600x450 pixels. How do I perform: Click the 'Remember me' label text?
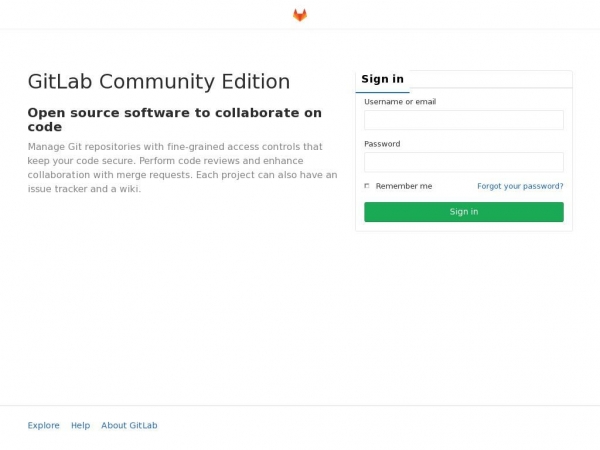[x=404, y=186]
